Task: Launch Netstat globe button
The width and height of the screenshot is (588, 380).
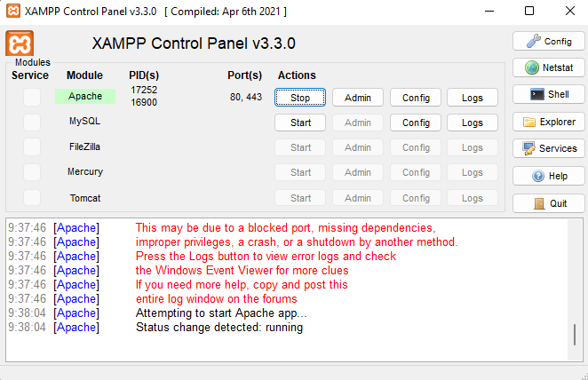Action: click(548, 67)
